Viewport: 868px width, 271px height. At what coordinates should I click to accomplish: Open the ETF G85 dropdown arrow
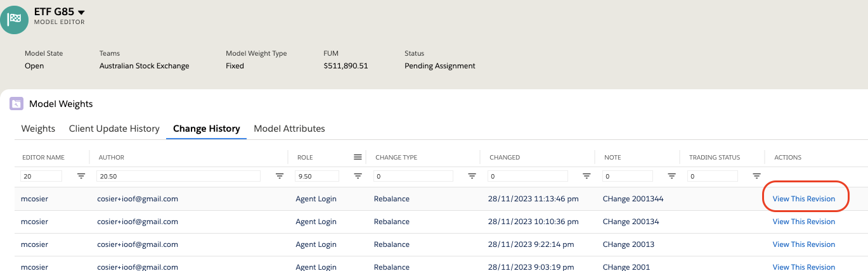[x=81, y=13]
